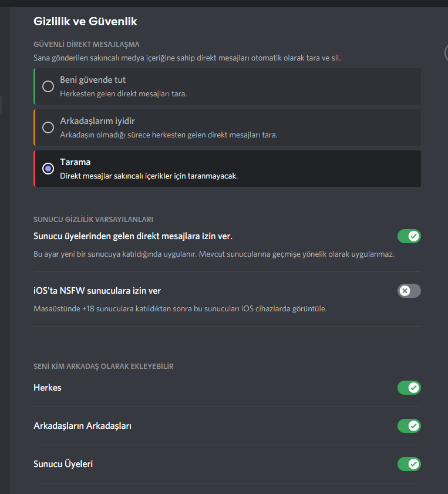Click the "iOS'ta NSFW sunuculara izin ver" label
Image resolution: width=448 pixels, height=494 pixels.
[x=97, y=291]
